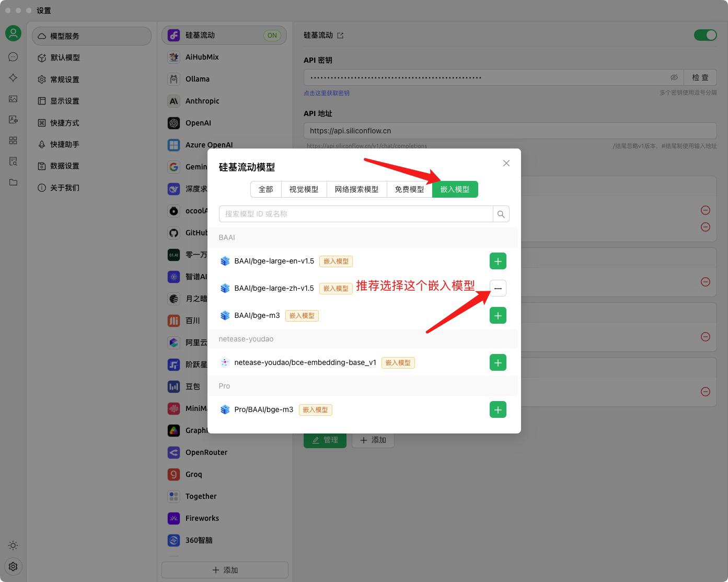Screen dimensions: 728x582
Task: Switch to the 网络搜索模型 tab
Action: tap(357, 189)
